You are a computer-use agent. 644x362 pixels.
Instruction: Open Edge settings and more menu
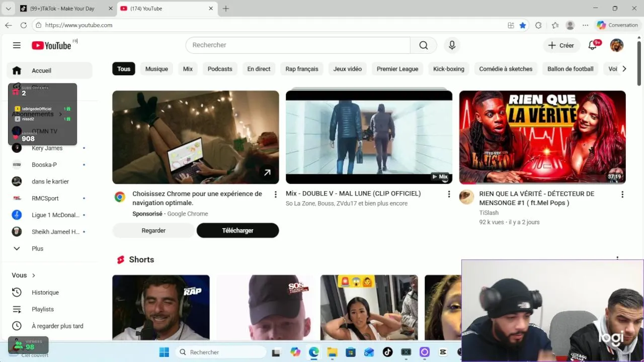(585, 25)
